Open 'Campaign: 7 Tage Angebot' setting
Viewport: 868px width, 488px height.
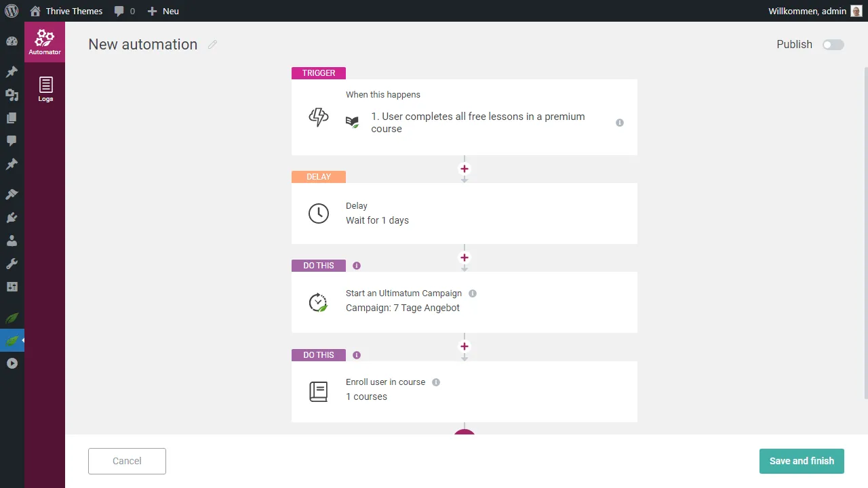coord(403,308)
